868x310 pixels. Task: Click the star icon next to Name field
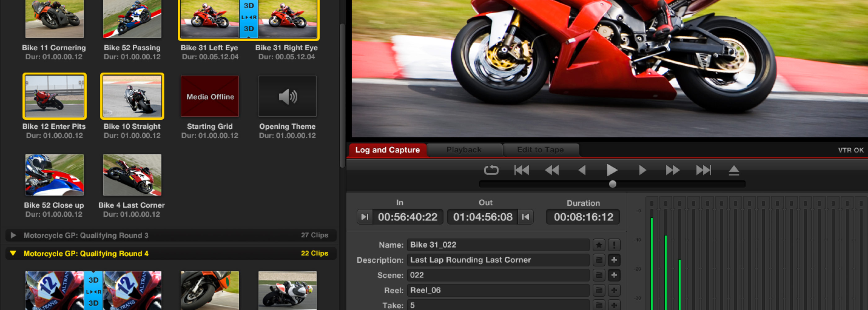tap(599, 245)
